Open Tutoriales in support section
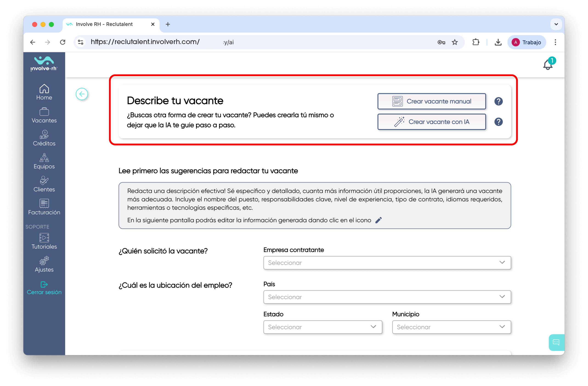Viewport: 588px width, 386px height. (x=44, y=241)
